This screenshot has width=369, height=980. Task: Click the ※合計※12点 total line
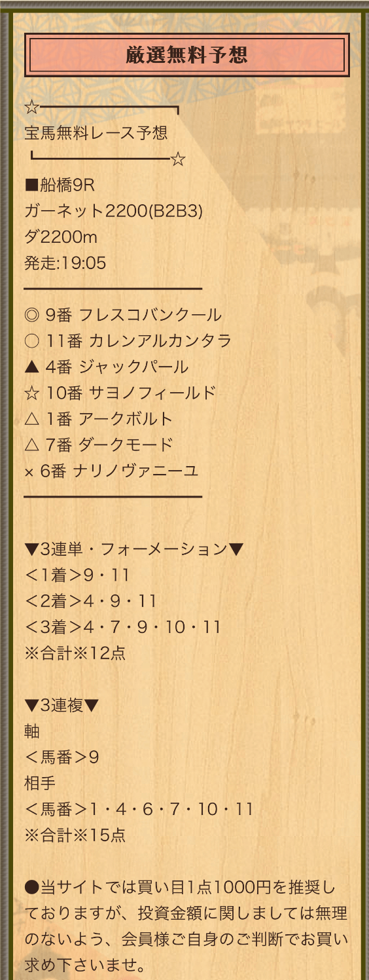pos(75,653)
